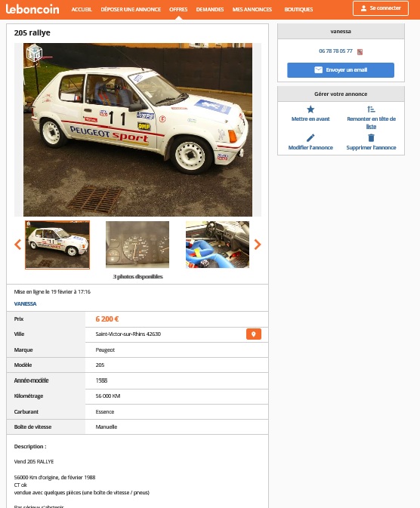420x508 pixels.
Task: Click the trash icon to delete the listing
Action: point(371,137)
